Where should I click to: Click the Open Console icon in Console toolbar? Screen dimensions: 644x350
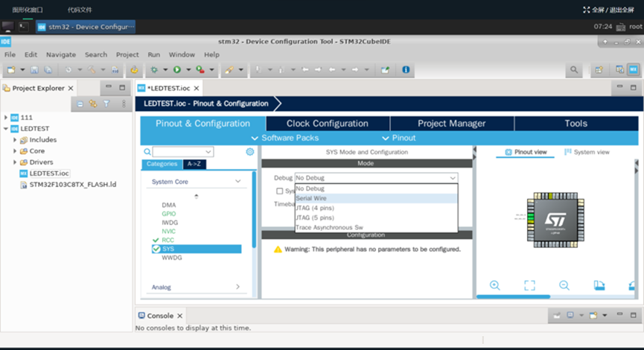pyautogui.click(x=593, y=316)
